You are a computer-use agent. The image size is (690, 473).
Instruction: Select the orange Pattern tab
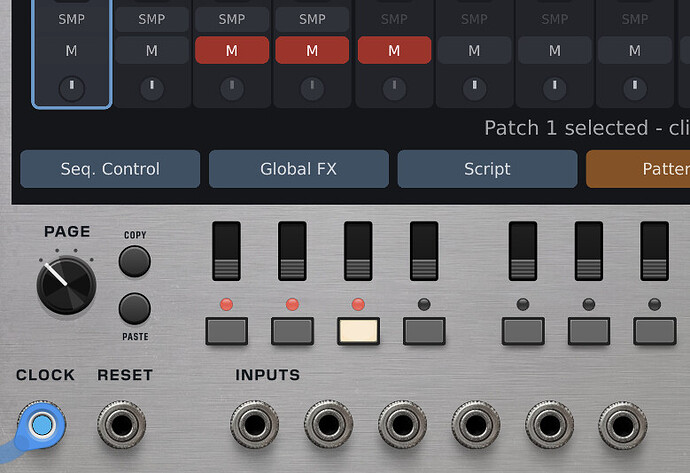638,169
